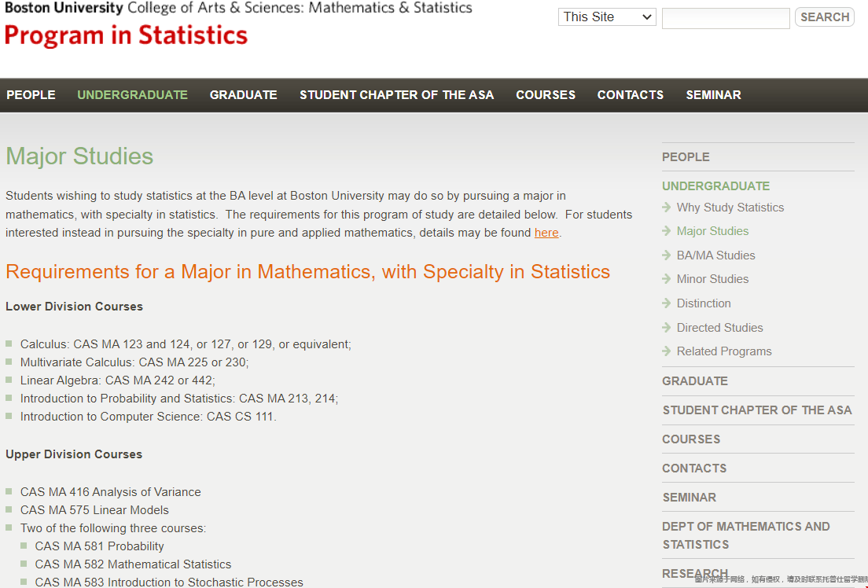868x588 pixels.
Task: Click the arrow icon beside Distinction
Action: pyautogui.click(x=667, y=304)
